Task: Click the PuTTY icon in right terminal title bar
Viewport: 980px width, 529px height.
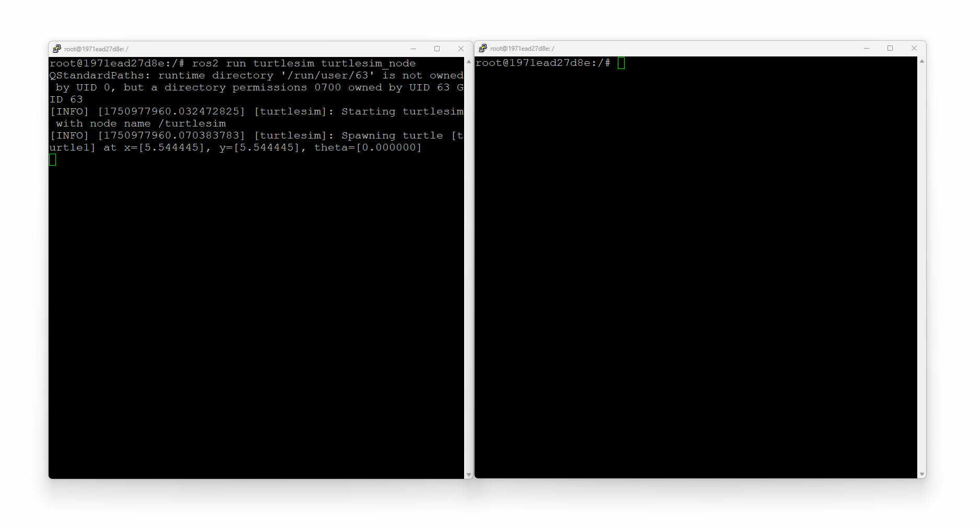Action: (x=483, y=48)
